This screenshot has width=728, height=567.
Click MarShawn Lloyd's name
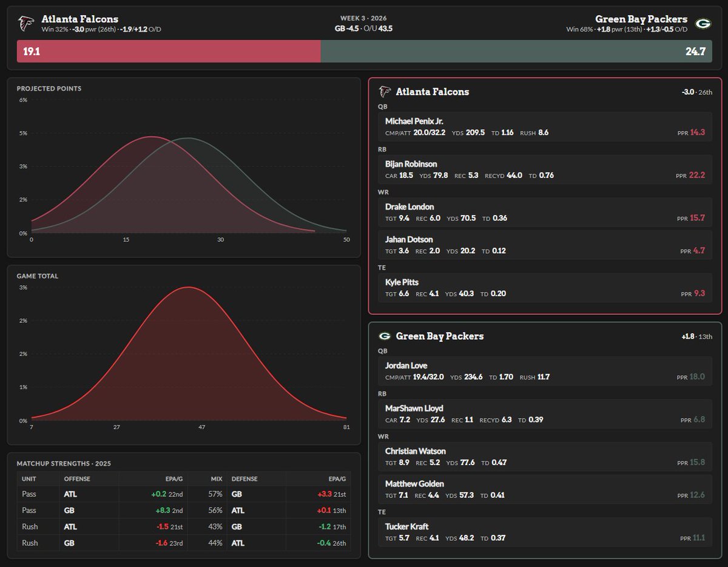coord(414,409)
